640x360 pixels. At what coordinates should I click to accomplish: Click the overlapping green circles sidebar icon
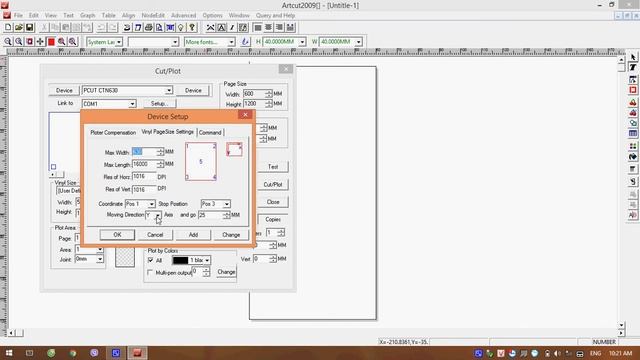click(633, 122)
